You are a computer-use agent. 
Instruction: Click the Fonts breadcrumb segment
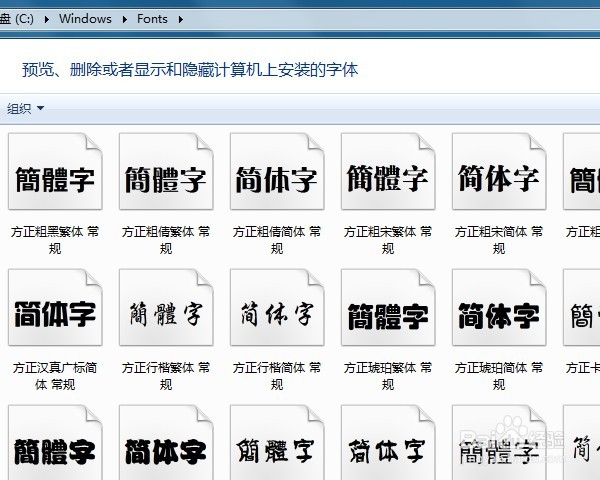[152, 19]
